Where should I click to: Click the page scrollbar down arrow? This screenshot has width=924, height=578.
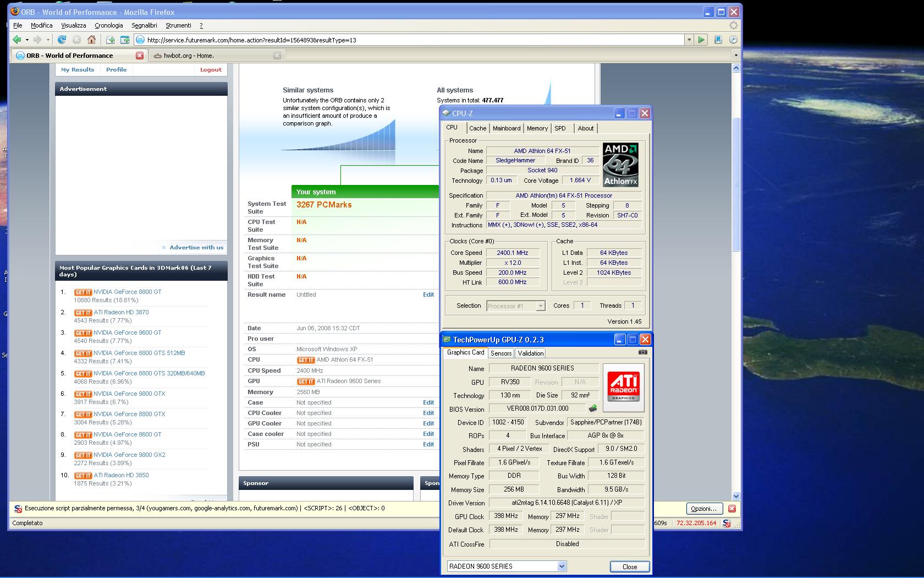coord(736,496)
